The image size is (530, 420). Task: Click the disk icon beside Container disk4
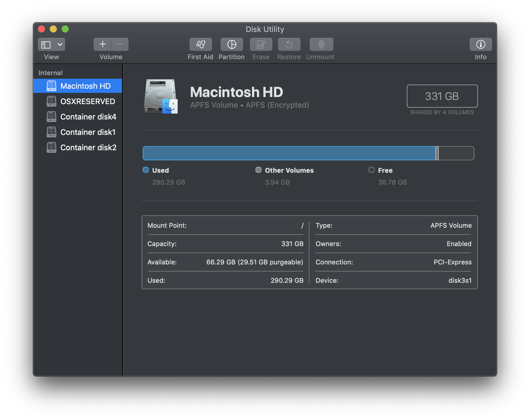pos(52,117)
